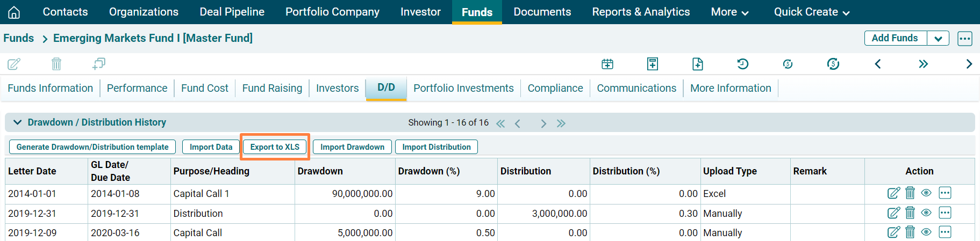Viewport: 980px width, 241px height.
Task: Open the history clock icon
Action: tap(742, 64)
